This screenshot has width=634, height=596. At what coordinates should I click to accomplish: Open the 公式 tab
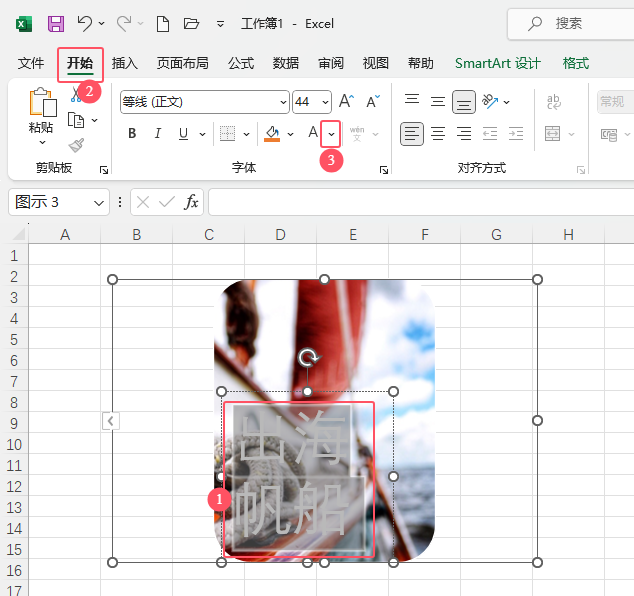click(241, 63)
